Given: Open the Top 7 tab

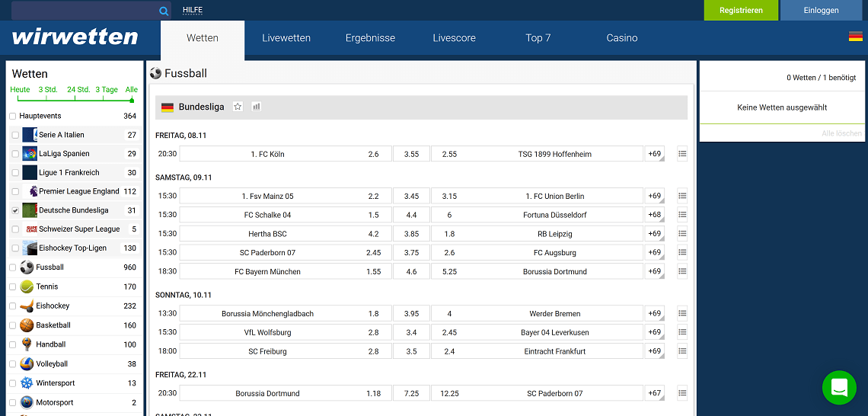Looking at the screenshot, I should click(538, 38).
